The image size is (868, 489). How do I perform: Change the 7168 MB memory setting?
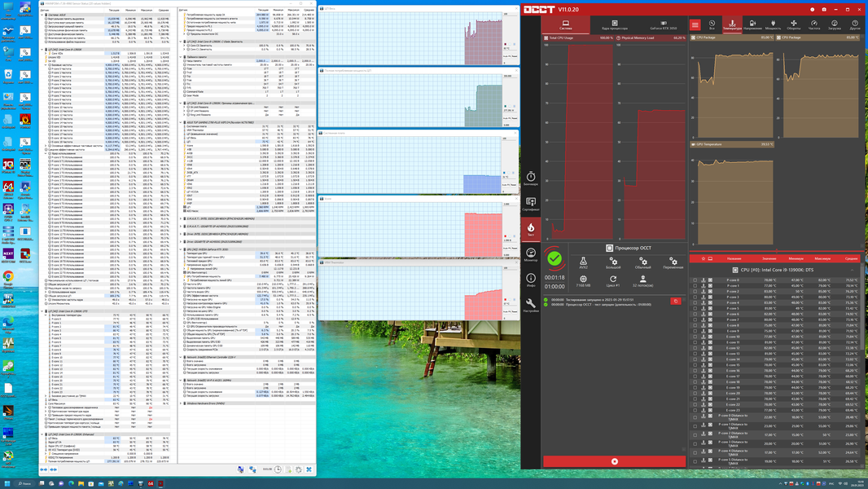tap(583, 281)
